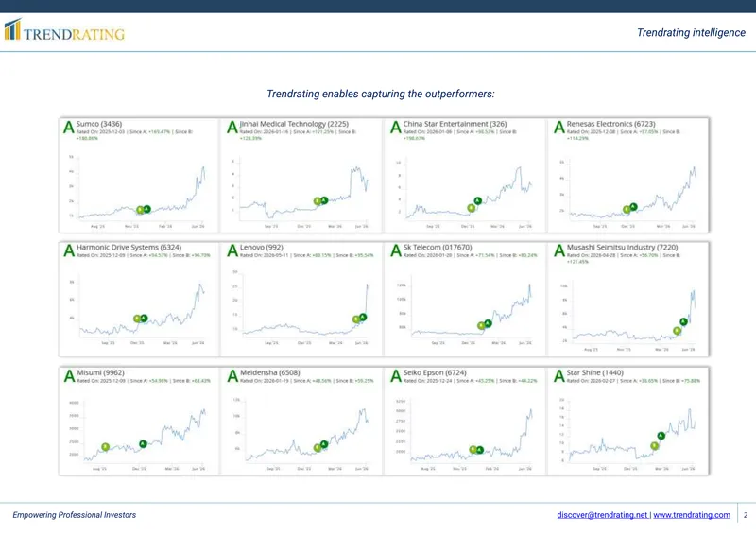Screen dimensions: 756x535
Task: Click the Trendrating logo in the header
Action: [64, 30]
